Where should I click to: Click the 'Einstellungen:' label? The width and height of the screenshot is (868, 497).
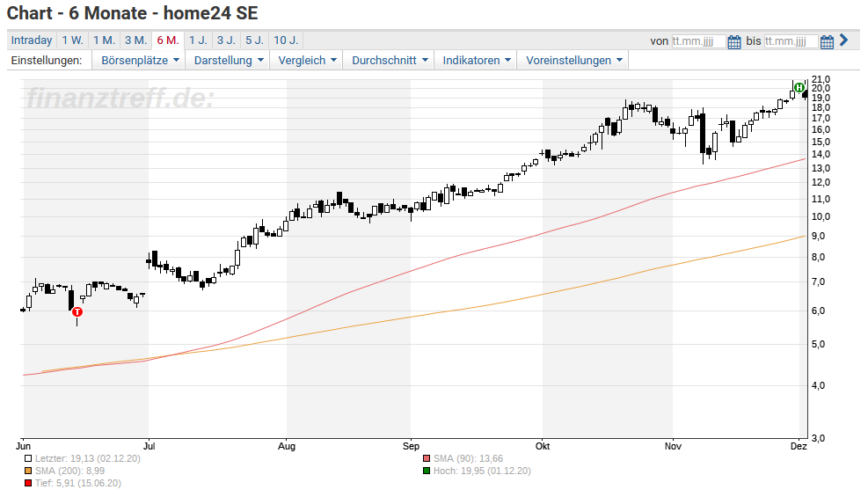47,61
